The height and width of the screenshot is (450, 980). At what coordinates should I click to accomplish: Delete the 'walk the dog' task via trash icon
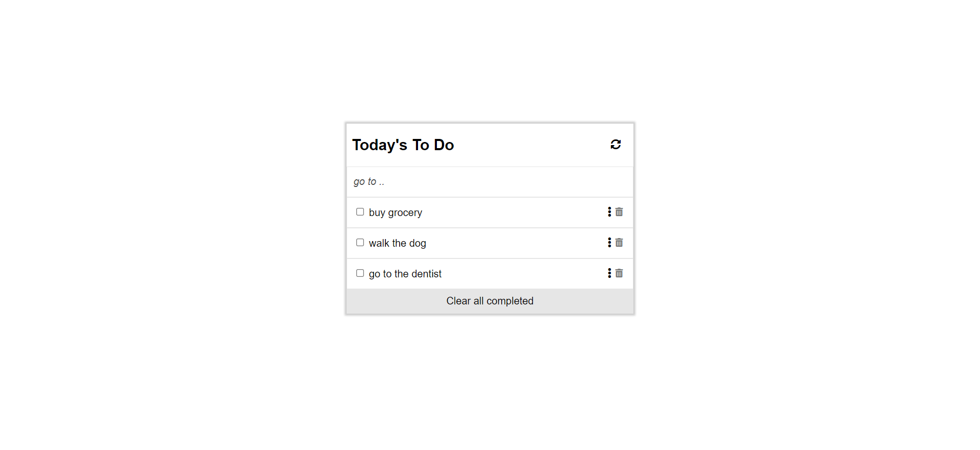point(619,243)
